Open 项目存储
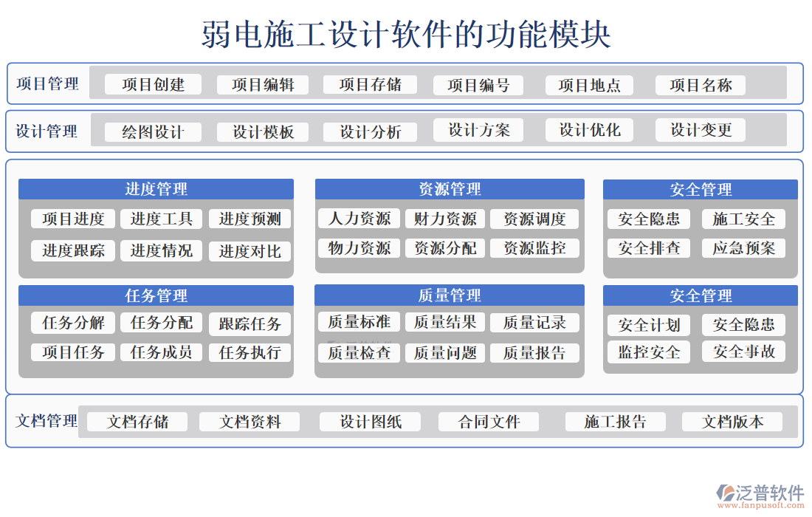This screenshot has width=812, height=517. click(x=370, y=84)
